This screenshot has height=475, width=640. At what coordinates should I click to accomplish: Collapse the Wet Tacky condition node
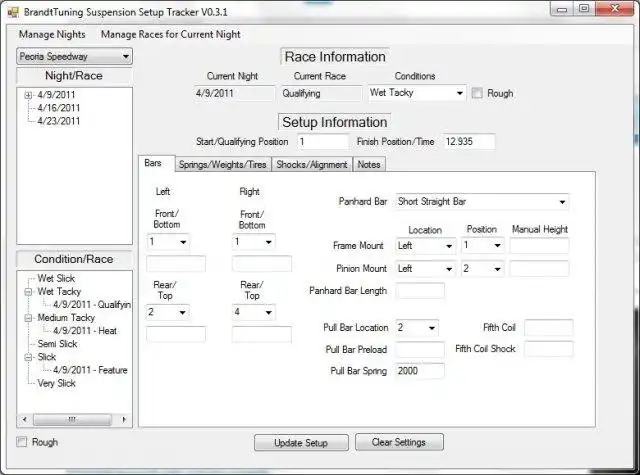pos(28,292)
